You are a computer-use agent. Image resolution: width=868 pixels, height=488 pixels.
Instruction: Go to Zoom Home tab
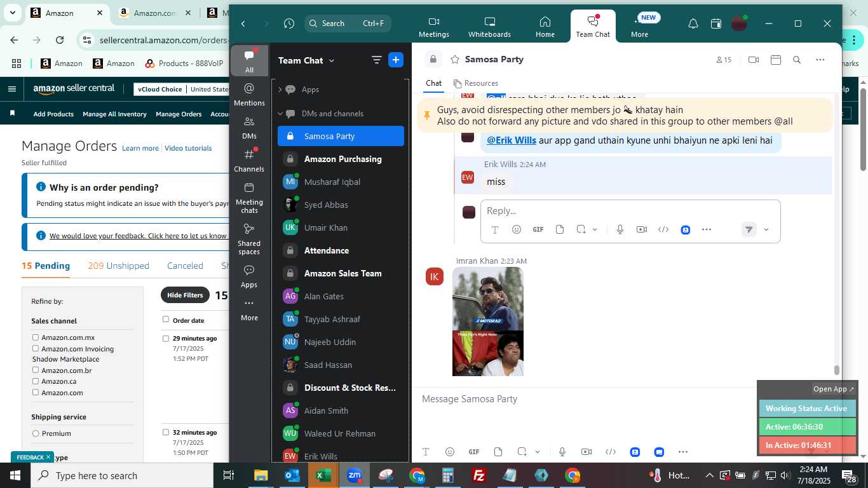click(545, 27)
